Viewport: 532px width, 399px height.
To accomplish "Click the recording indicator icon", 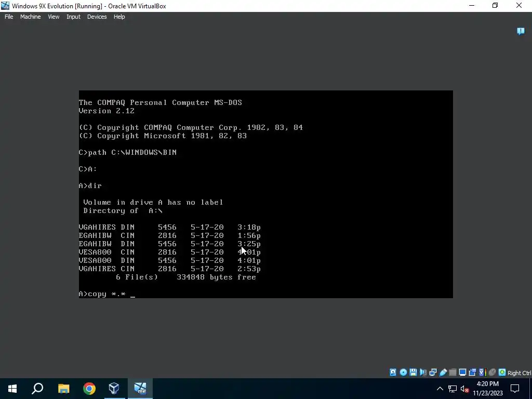I will 472,372.
